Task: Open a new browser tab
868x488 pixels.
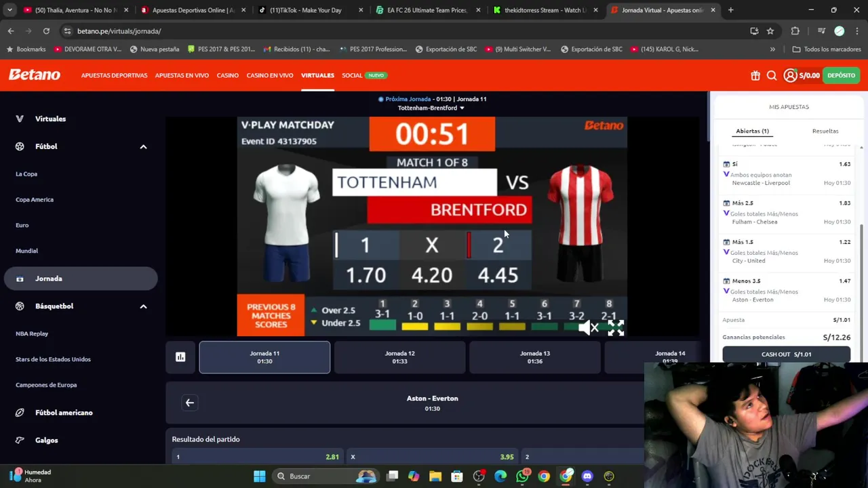Action: click(x=730, y=10)
